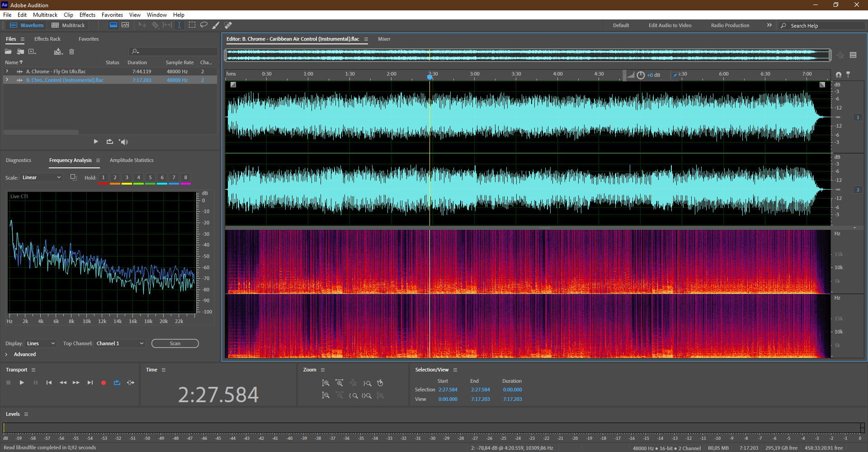The width and height of the screenshot is (868, 452).
Task: Toggle Loop Playback in Transport
Action: pyautogui.click(x=117, y=383)
